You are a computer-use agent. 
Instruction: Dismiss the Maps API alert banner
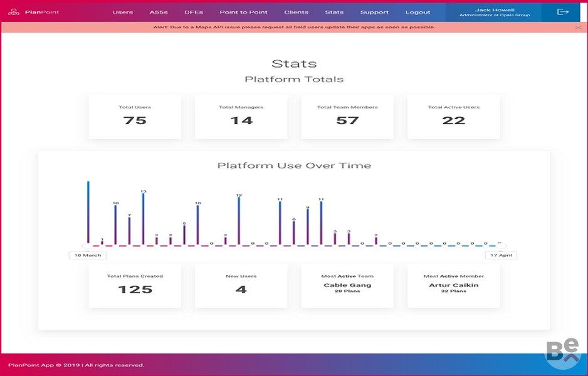(577, 28)
